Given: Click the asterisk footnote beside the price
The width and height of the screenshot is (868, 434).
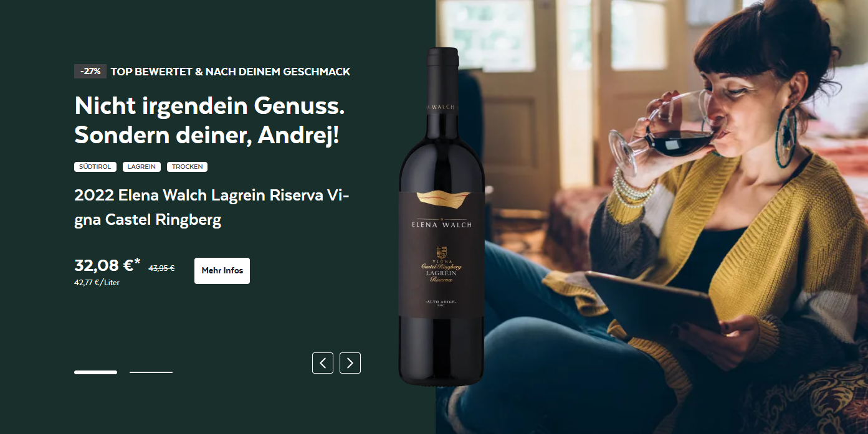Looking at the screenshot, I should (x=137, y=262).
